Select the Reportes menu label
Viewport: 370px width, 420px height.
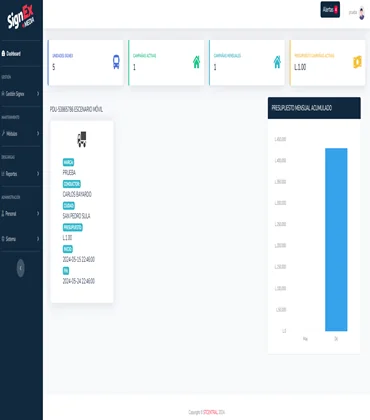coord(11,174)
